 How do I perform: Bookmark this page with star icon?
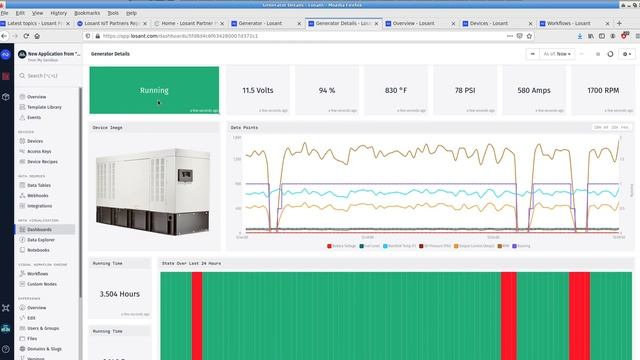click(529, 36)
